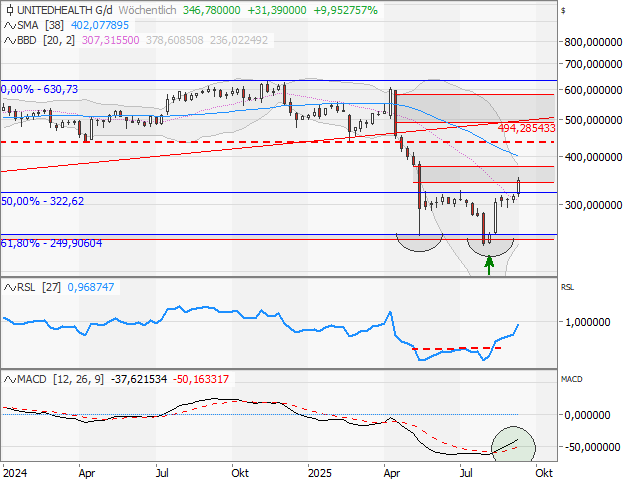Click the RSL panel axis title
This screenshot has height=480, width=640.
click(567, 288)
